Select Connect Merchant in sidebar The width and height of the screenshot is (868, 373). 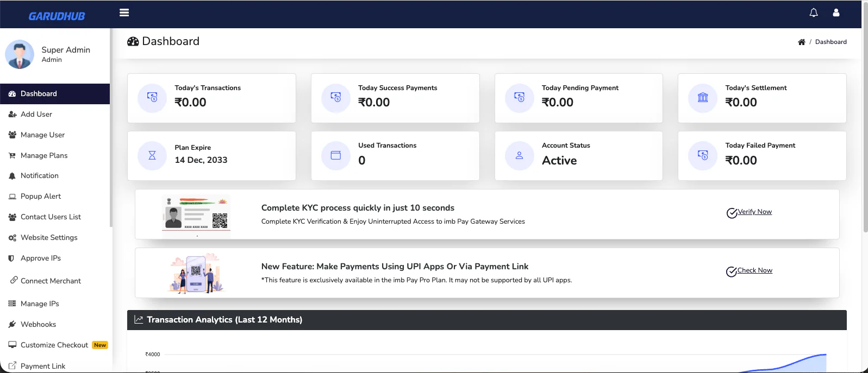[x=51, y=281]
